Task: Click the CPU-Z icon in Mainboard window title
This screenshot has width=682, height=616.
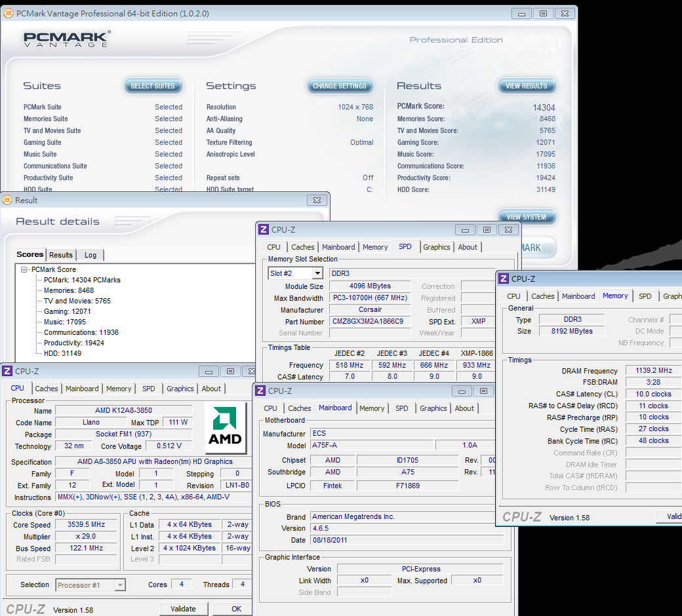Action: pos(260,391)
